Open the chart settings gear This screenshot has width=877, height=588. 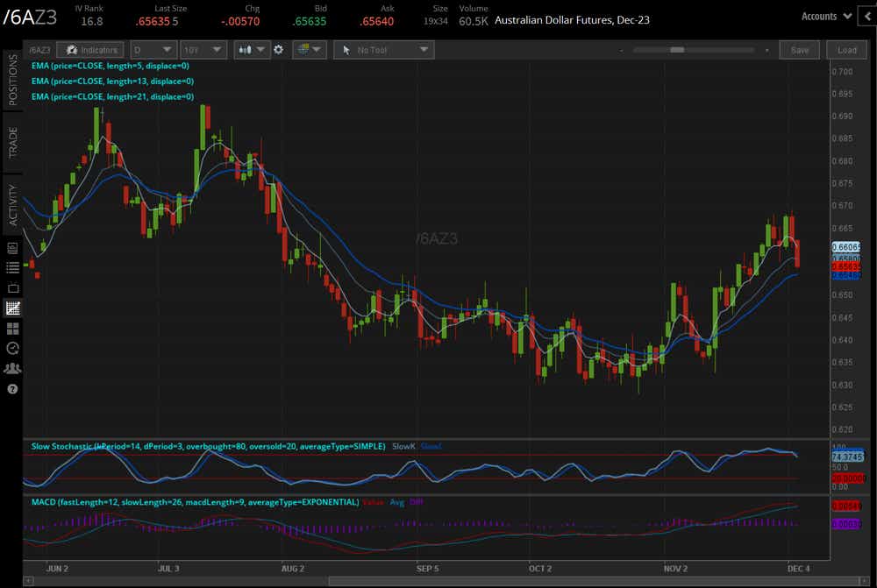[278, 50]
